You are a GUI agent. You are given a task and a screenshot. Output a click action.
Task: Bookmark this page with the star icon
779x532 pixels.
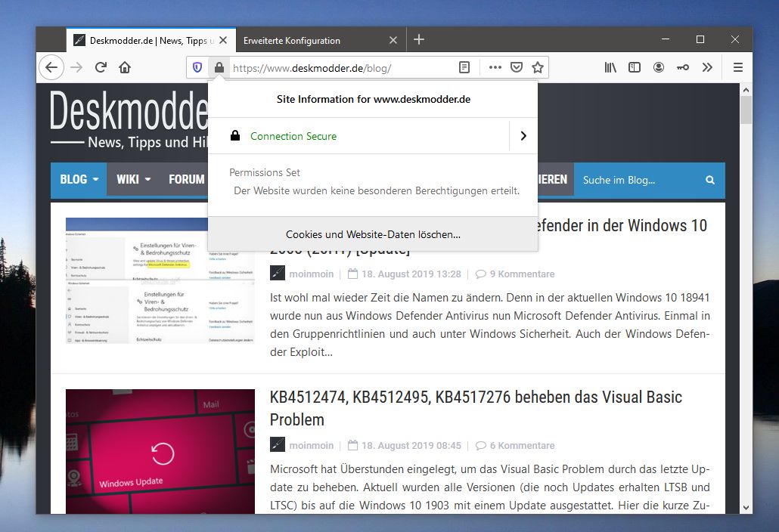coord(538,67)
